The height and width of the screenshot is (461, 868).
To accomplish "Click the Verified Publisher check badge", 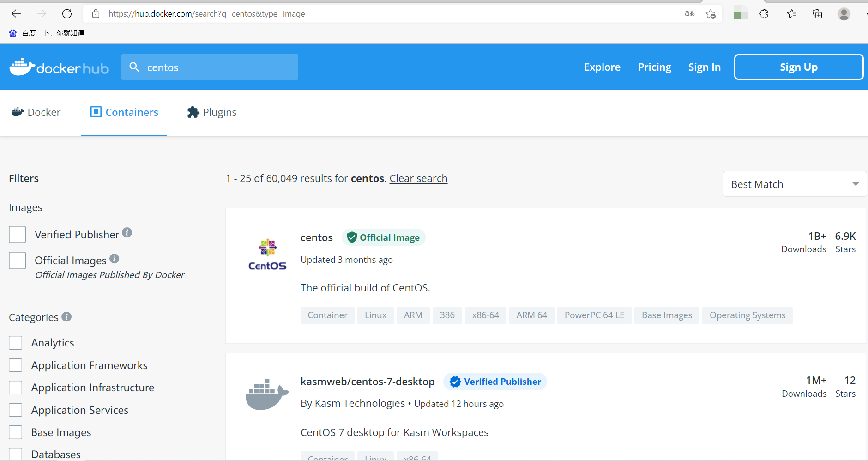I will (495, 382).
